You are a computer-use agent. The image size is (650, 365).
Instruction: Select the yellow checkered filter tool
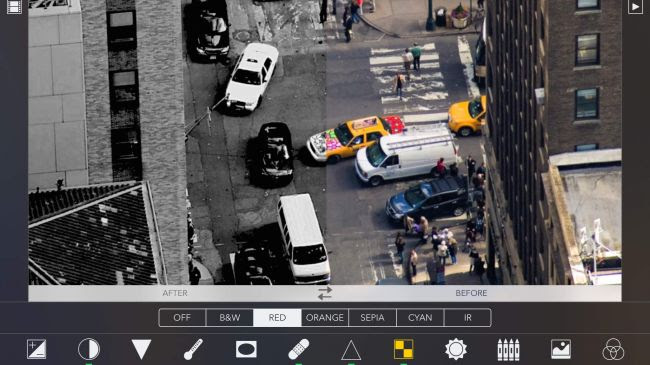tap(403, 349)
